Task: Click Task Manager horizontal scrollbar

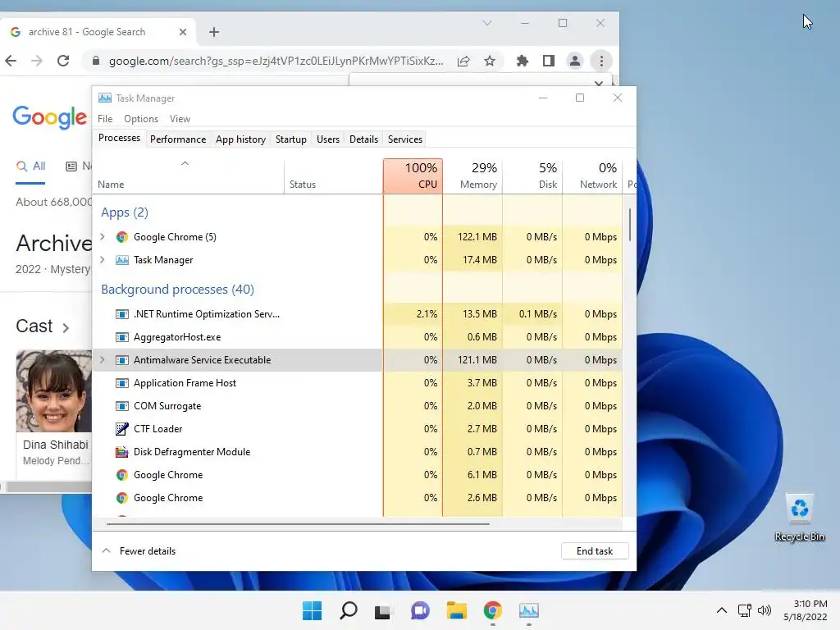Action: pyautogui.click(x=298, y=523)
